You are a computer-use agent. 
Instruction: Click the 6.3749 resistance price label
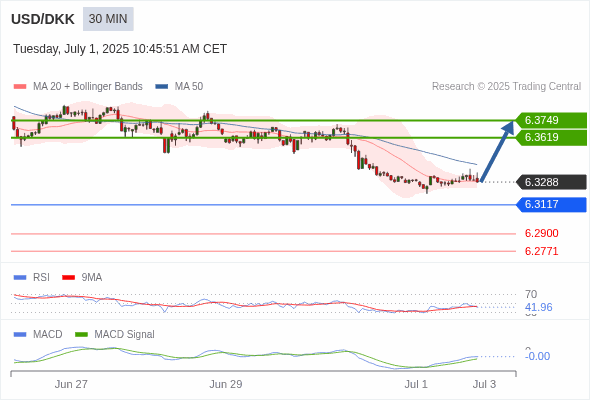551,120
